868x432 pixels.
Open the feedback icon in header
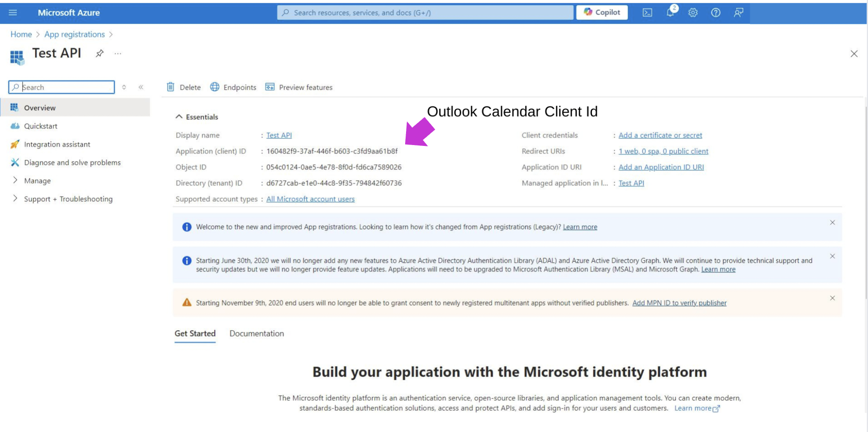pyautogui.click(x=738, y=13)
